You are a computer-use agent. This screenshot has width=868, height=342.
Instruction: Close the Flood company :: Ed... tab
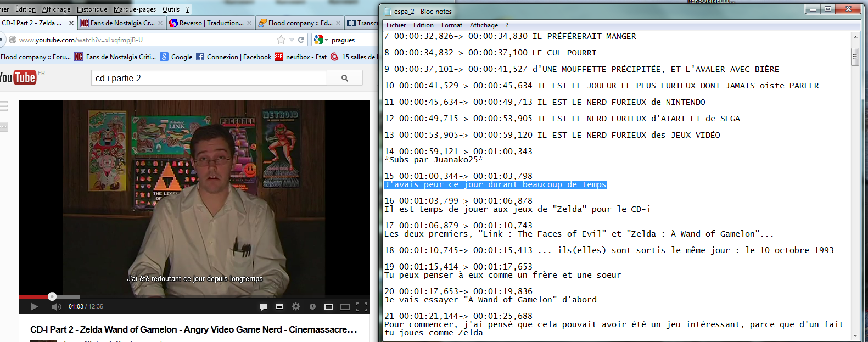tap(338, 23)
